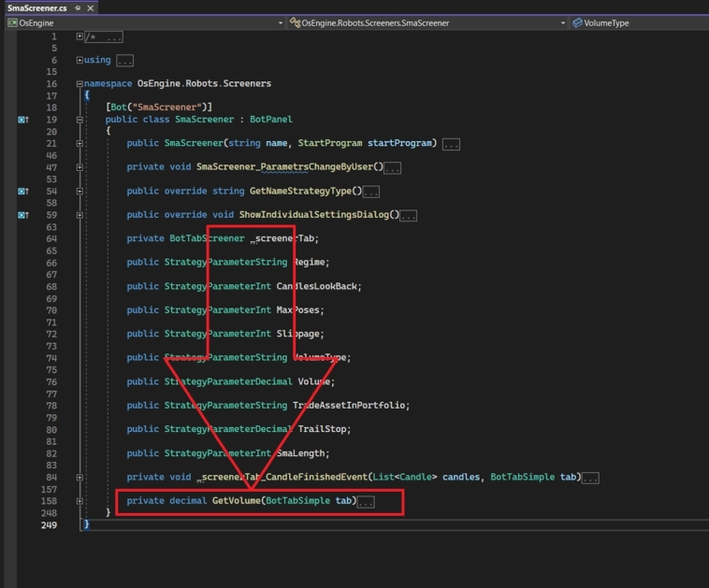
Task: Click the inheritance margin icon on line 19
Action: click(22, 120)
